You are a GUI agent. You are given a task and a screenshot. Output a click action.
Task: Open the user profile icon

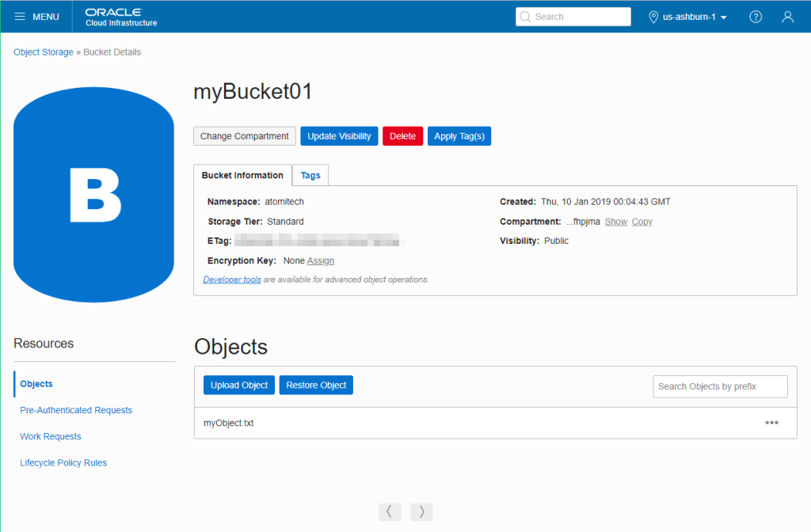tap(787, 17)
